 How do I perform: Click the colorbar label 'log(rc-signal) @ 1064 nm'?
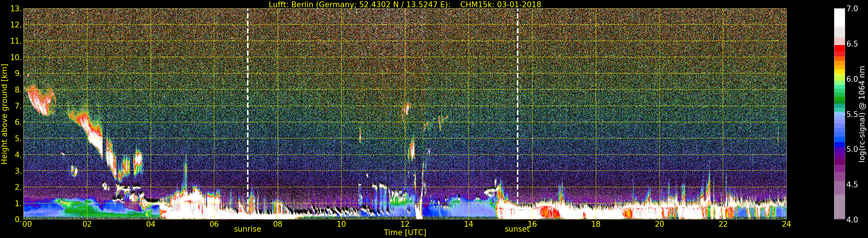coord(862,114)
